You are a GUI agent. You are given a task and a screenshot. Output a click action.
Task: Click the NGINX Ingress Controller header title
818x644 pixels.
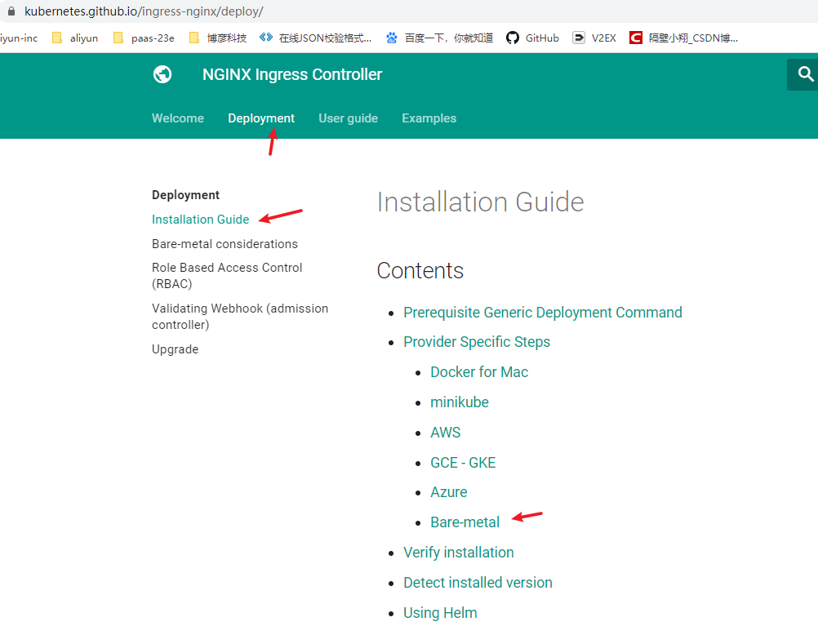pyautogui.click(x=292, y=74)
